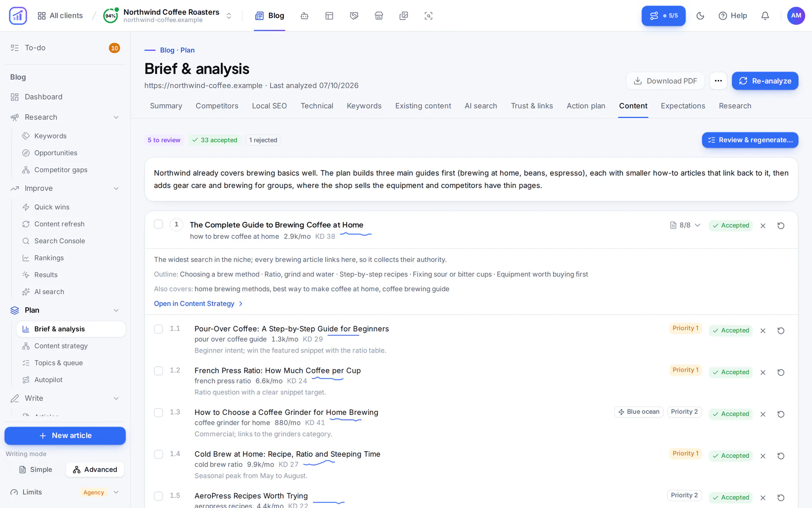Open the image gallery icon in top navigation
The width and height of the screenshot is (812, 508).
pyautogui.click(x=404, y=16)
